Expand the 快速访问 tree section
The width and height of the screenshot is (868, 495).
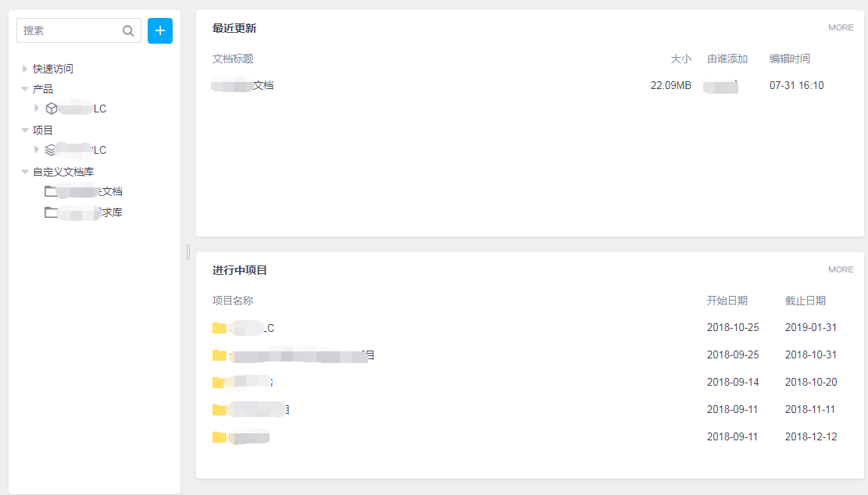tap(25, 69)
